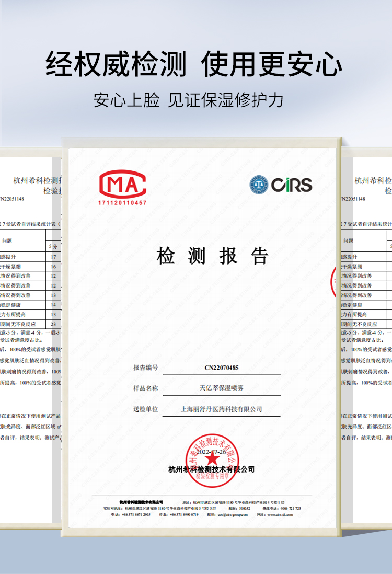Click left page column header 5分

(x=53, y=247)
